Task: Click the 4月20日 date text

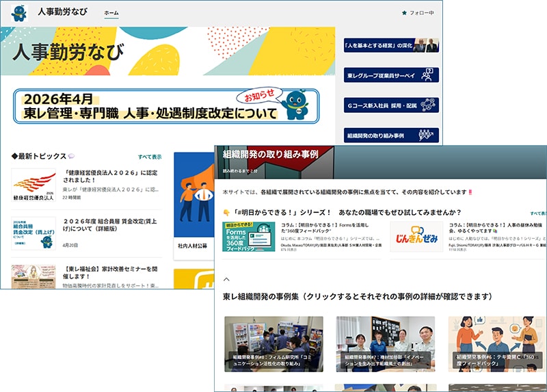Action: tap(70, 246)
